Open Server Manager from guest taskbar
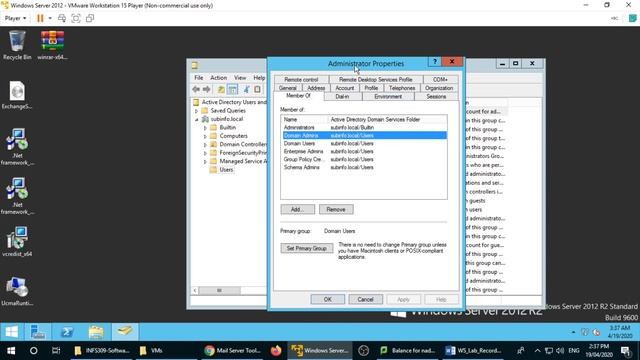 tap(38, 332)
